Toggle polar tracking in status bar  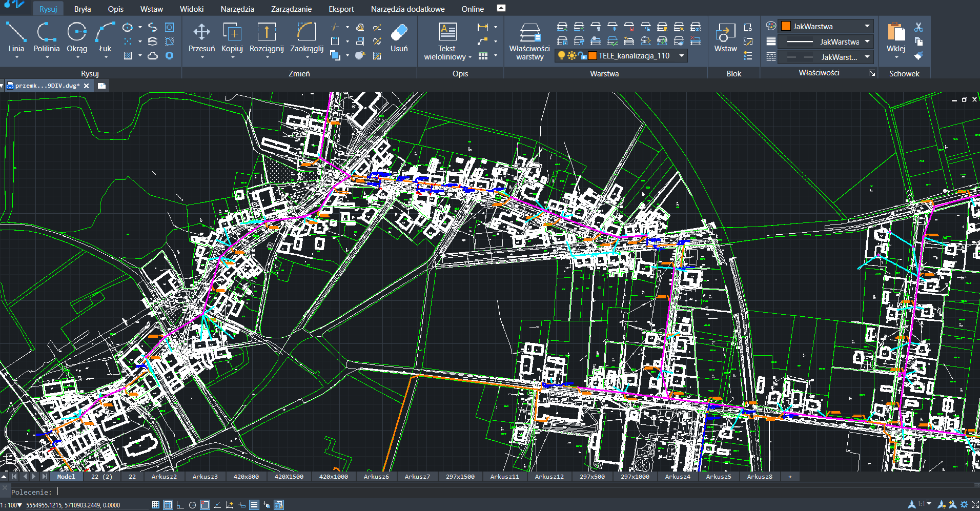point(192,505)
